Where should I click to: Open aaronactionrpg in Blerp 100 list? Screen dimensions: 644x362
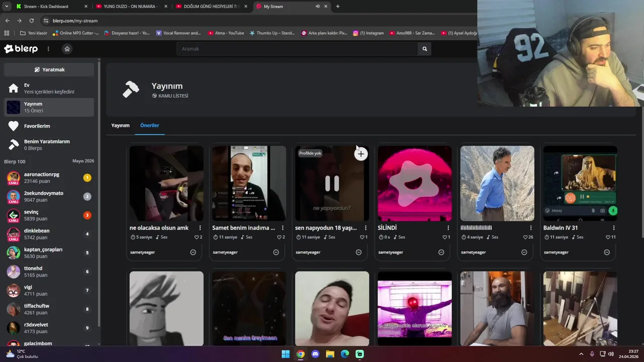click(x=49, y=177)
